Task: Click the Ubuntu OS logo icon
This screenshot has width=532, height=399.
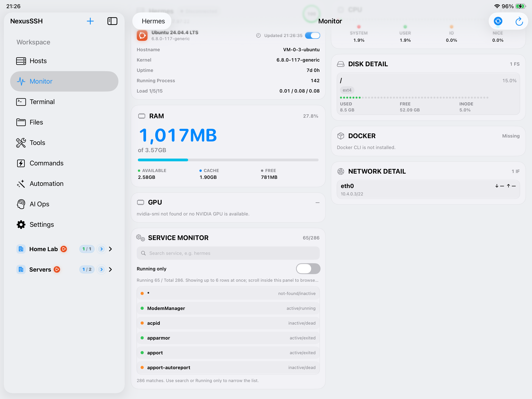Action: coord(142,36)
